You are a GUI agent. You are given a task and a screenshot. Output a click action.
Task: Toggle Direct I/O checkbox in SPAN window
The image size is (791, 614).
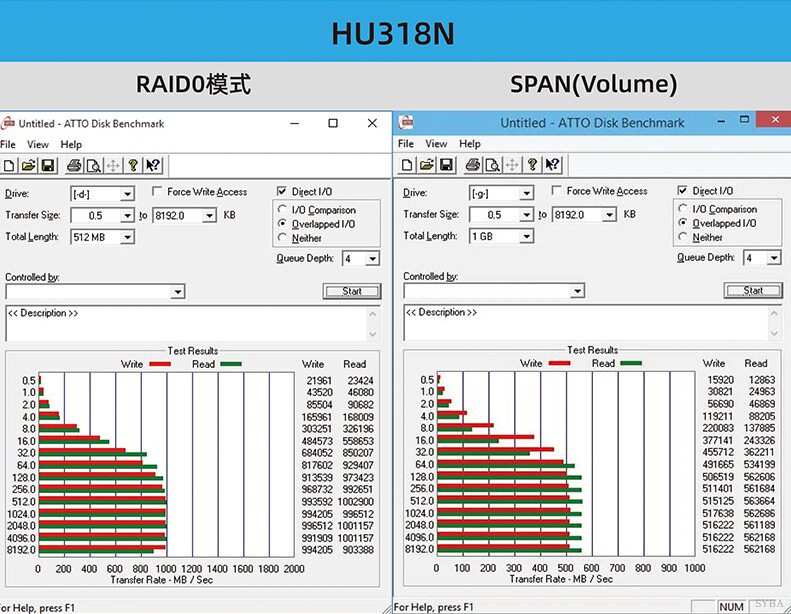click(x=682, y=190)
